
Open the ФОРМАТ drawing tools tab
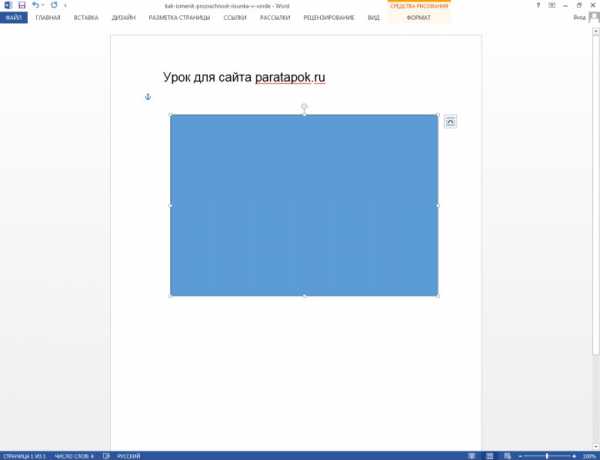(419, 18)
